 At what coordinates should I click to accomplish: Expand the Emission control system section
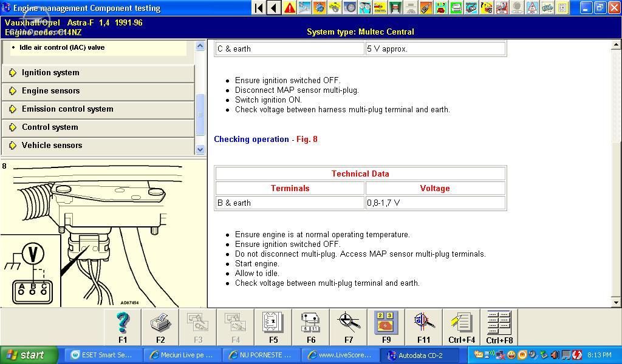[x=98, y=109]
